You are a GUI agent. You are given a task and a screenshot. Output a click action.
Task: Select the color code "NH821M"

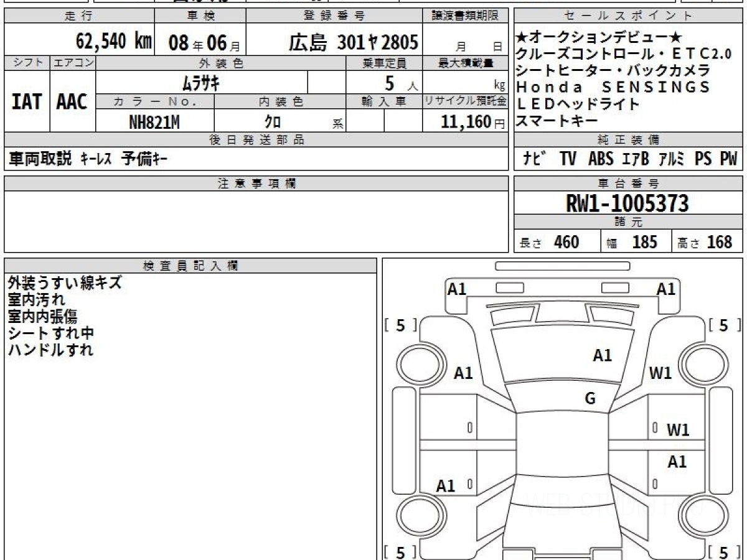point(154,121)
